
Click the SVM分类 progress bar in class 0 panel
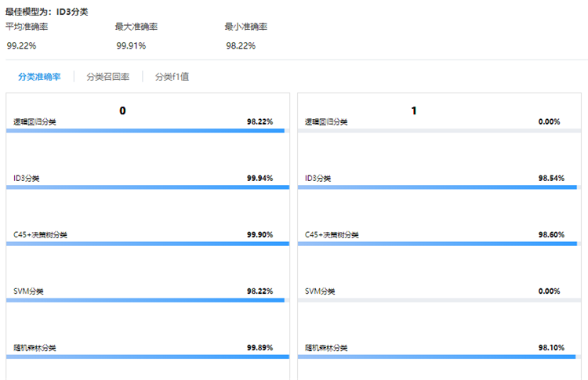[x=147, y=300]
